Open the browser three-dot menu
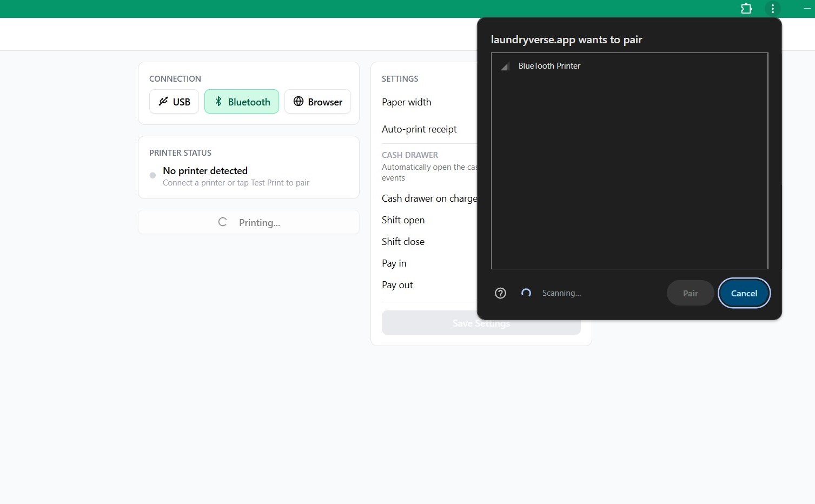This screenshot has width=815, height=504. coord(772,9)
